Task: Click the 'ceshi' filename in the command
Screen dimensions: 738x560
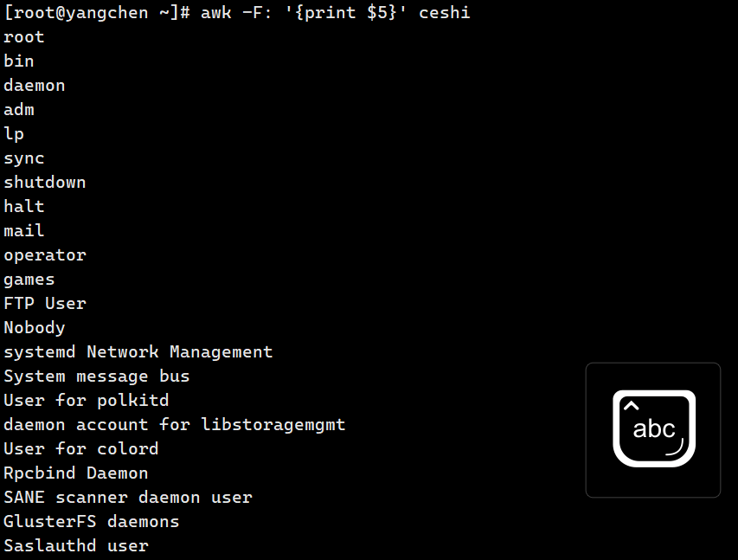Action: 444,13
